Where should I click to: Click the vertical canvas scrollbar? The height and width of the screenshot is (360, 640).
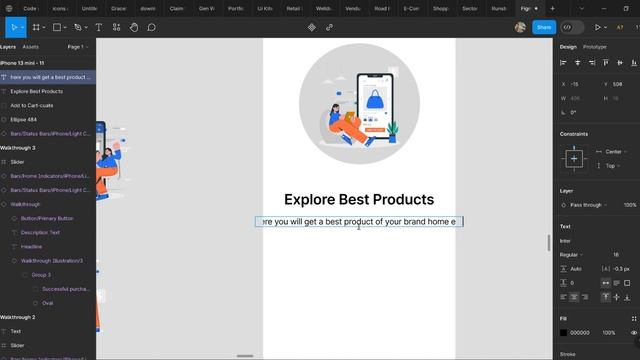pos(549,243)
